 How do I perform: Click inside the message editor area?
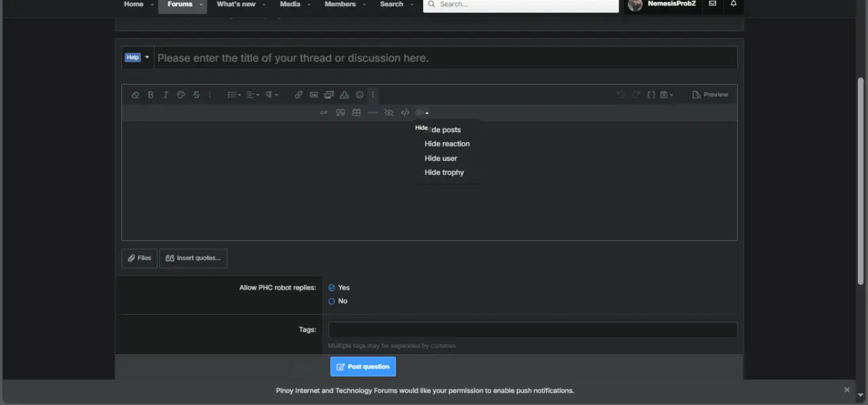429,180
